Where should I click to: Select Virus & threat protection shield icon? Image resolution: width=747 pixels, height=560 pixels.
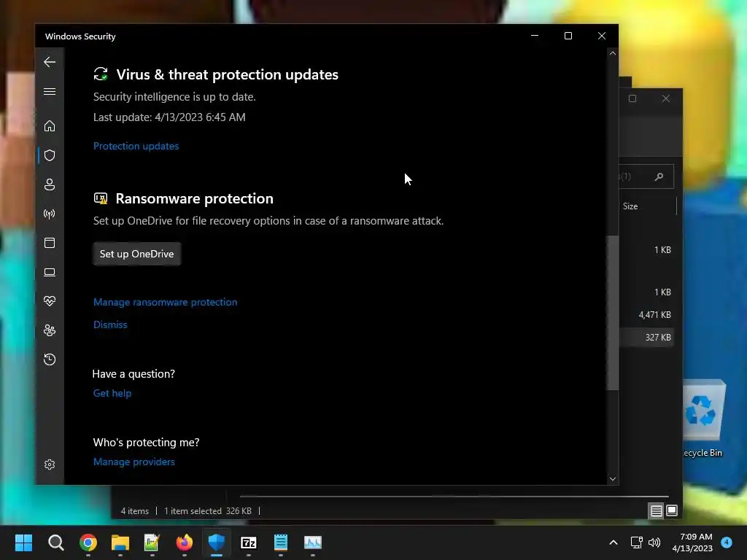(x=50, y=155)
